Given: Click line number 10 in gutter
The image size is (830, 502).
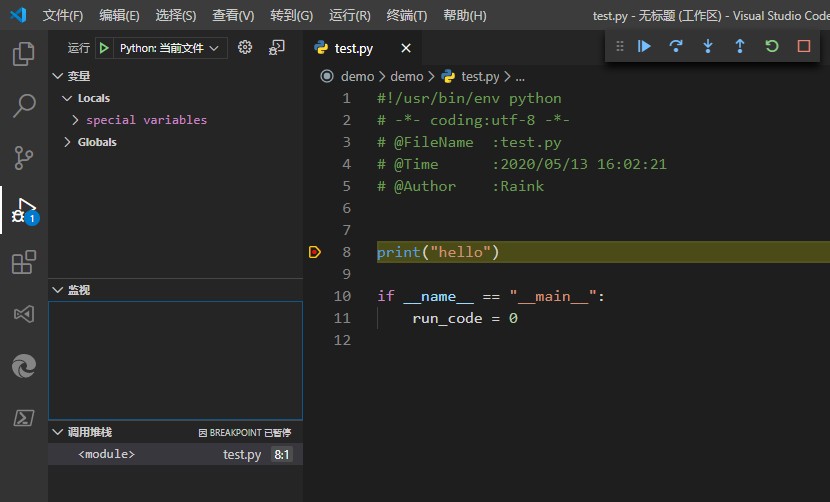Looking at the screenshot, I should point(342,296).
